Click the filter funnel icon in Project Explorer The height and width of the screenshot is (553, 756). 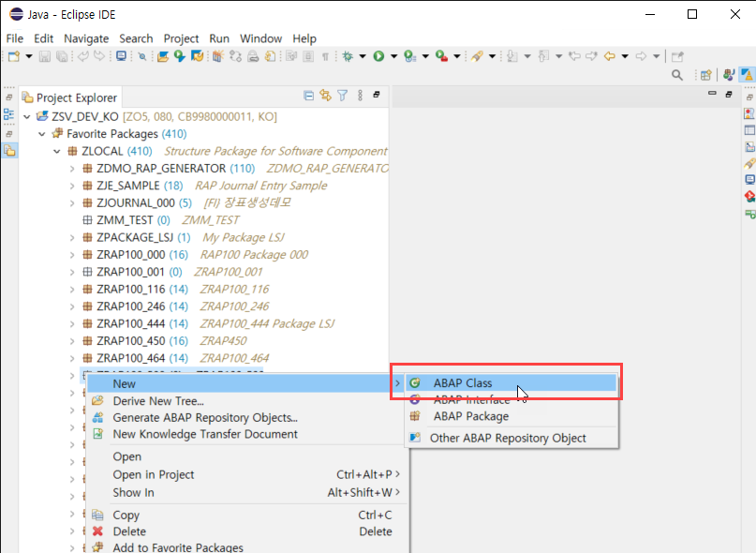pos(342,96)
